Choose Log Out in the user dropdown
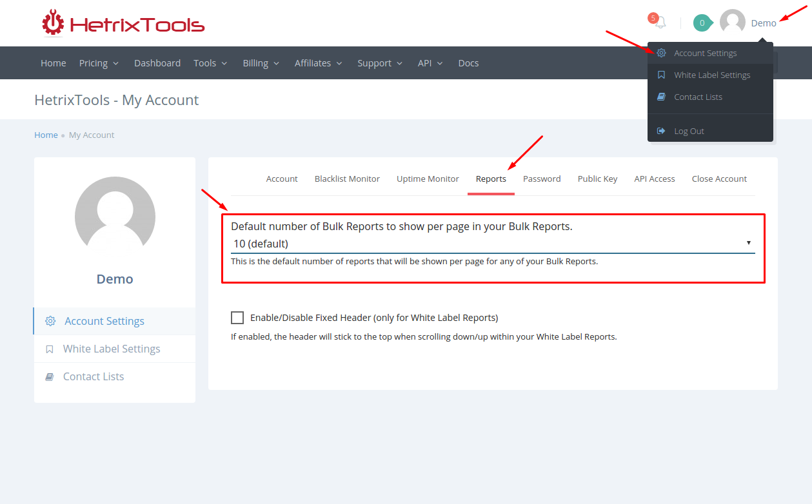The height and width of the screenshot is (504, 812). coord(710,131)
